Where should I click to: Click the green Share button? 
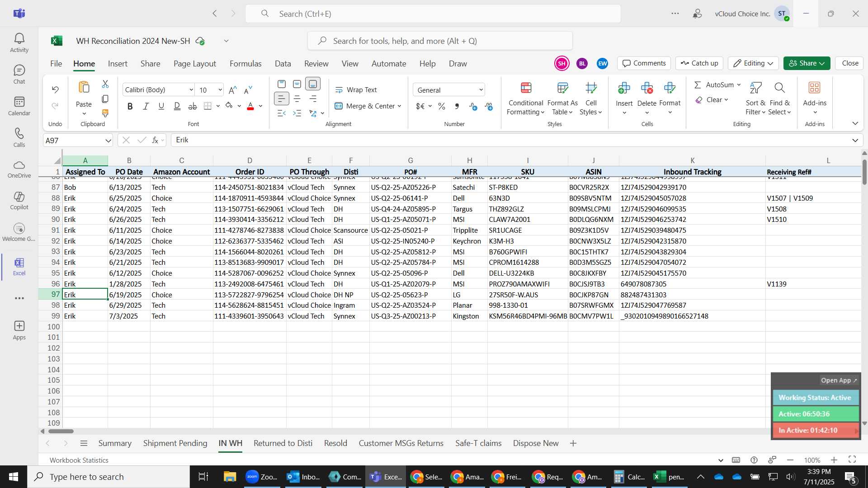coord(807,63)
